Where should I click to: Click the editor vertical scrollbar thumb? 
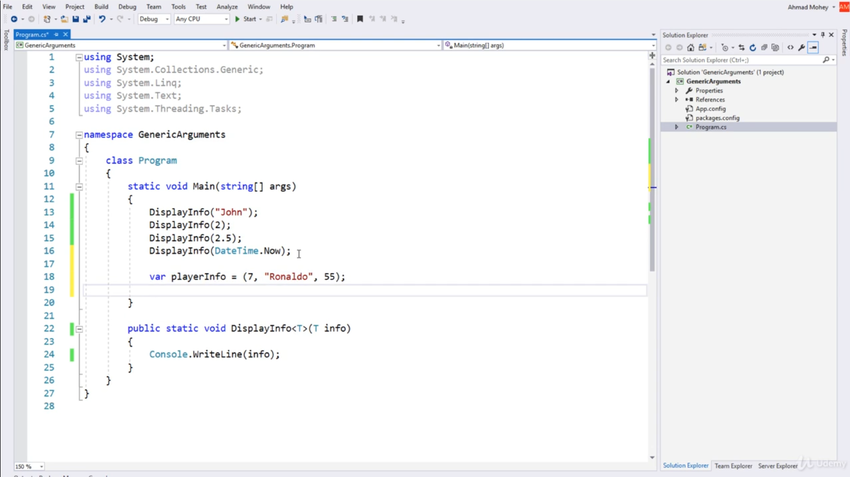pyautogui.click(x=652, y=168)
